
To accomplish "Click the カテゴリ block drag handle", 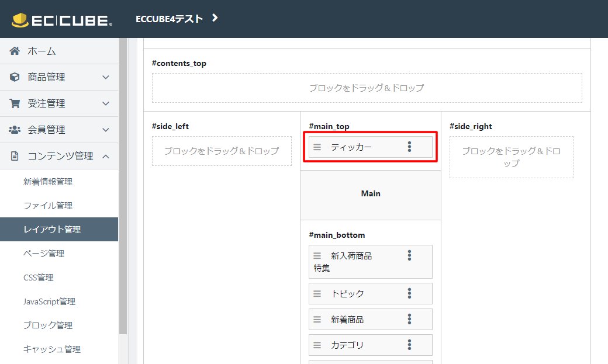I will click(317, 345).
